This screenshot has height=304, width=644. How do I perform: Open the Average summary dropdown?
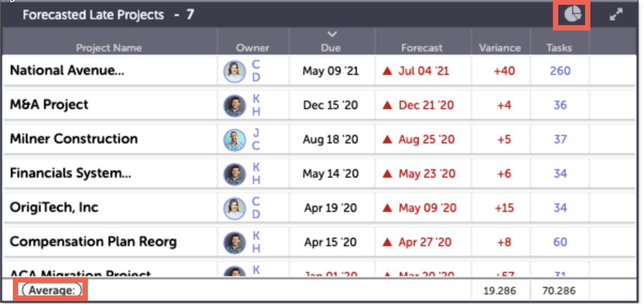pos(51,291)
